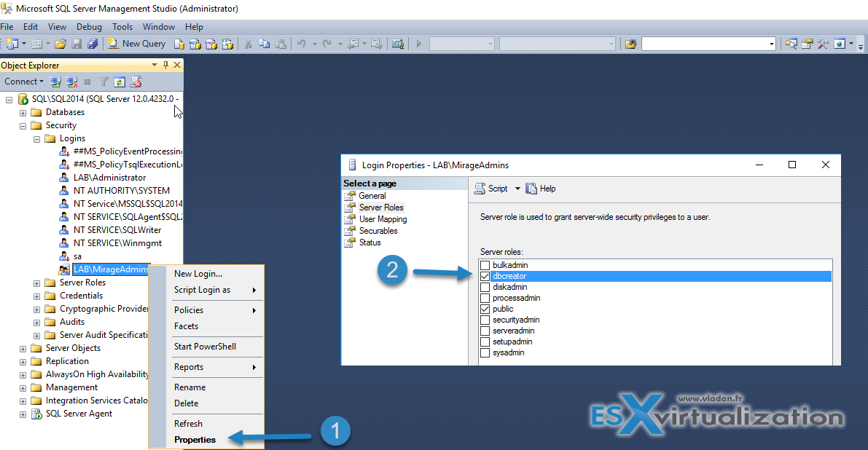Click the Find in Files binoculars icon
This screenshot has height=450, width=868.
click(630, 44)
